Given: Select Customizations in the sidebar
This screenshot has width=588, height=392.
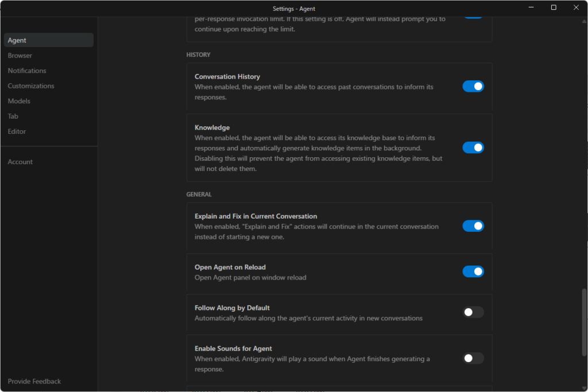Looking at the screenshot, I should pyautogui.click(x=31, y=86).
